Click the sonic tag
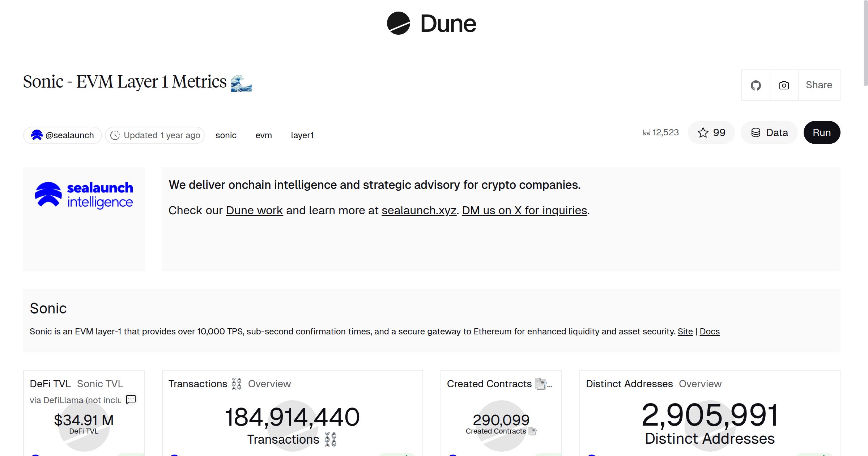Image resolution: width=868 pixels, height=456 pixels. (226, 135)
